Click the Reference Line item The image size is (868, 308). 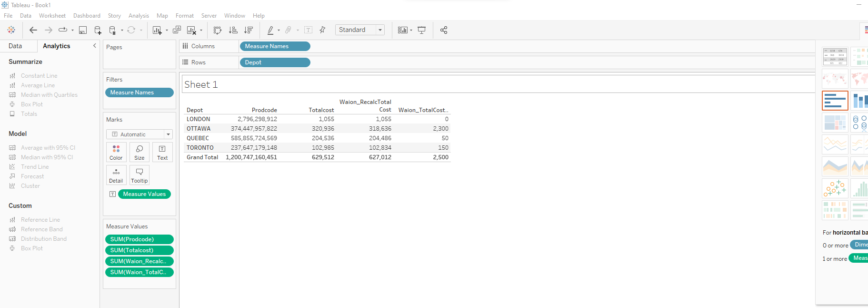coord(40,220)
